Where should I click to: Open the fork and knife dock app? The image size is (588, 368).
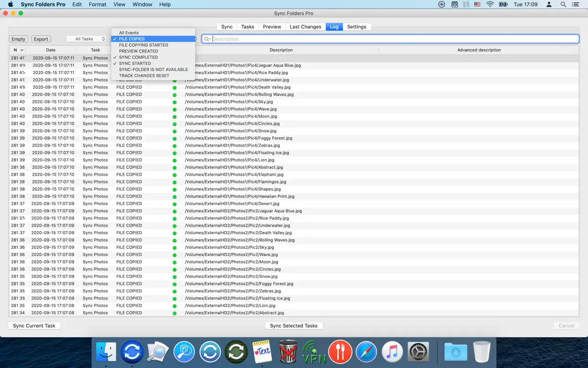340,352
